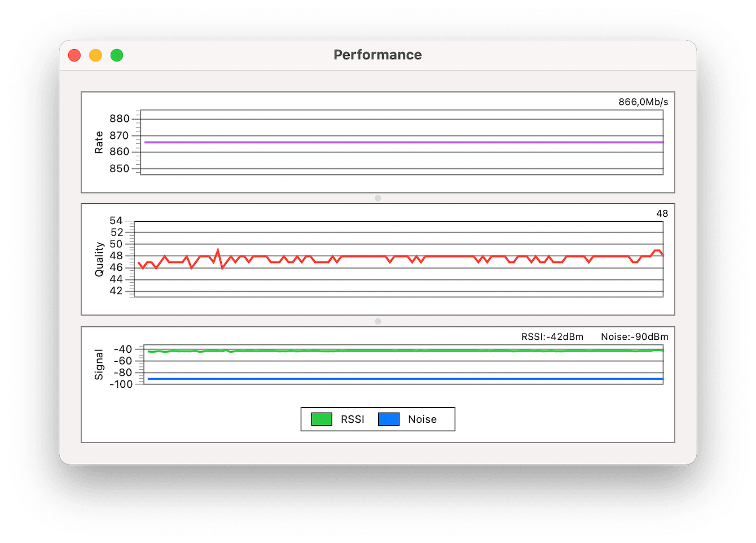The width and height of the screenshot is (756, 543).
Task: Click the 866,0Mb/s rate readout
Action: (x=643, y=102)
